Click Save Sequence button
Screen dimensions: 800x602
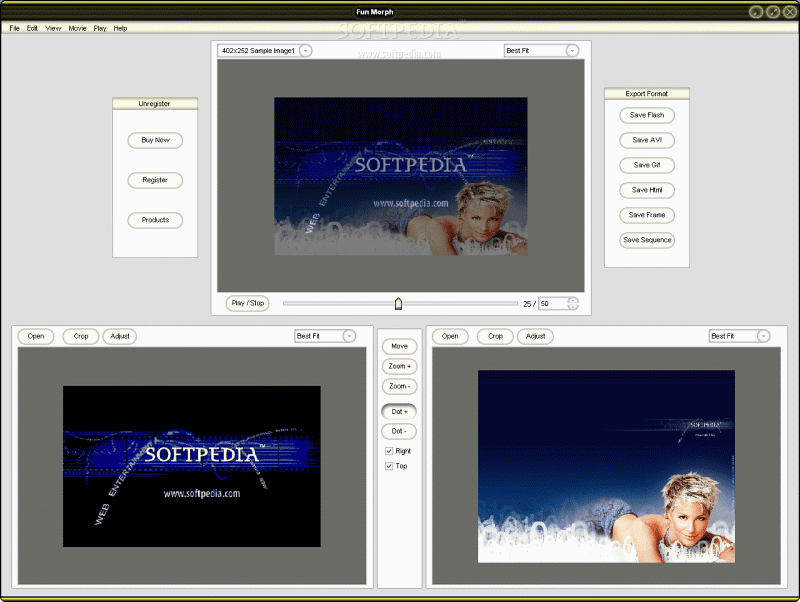point(647,240)
